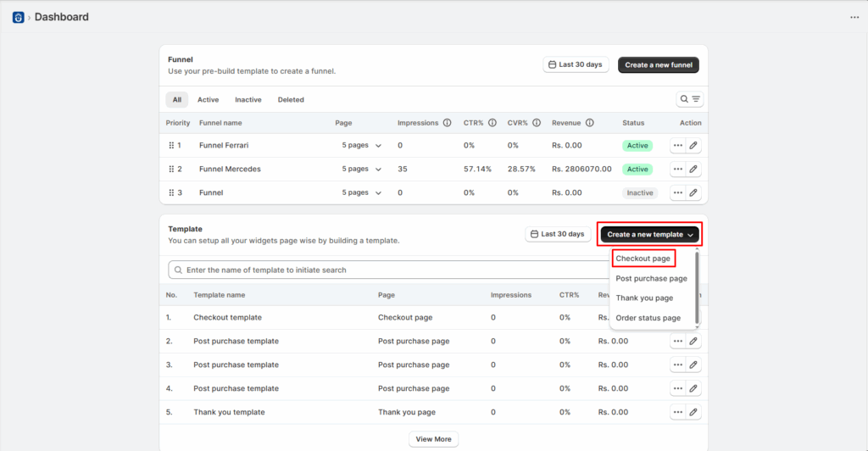The height and width of the screenshot is (451, 868).
Task: Switch to the Active funnels tab
Action: (208, 100)
